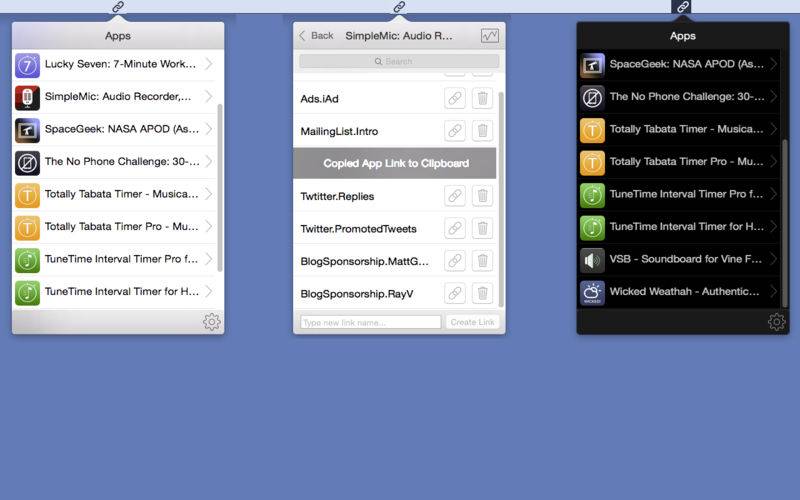Viewport: 800px width, 500px height.
Task: Open settings gear in dark Apps panel
Action: pos(776,322)
